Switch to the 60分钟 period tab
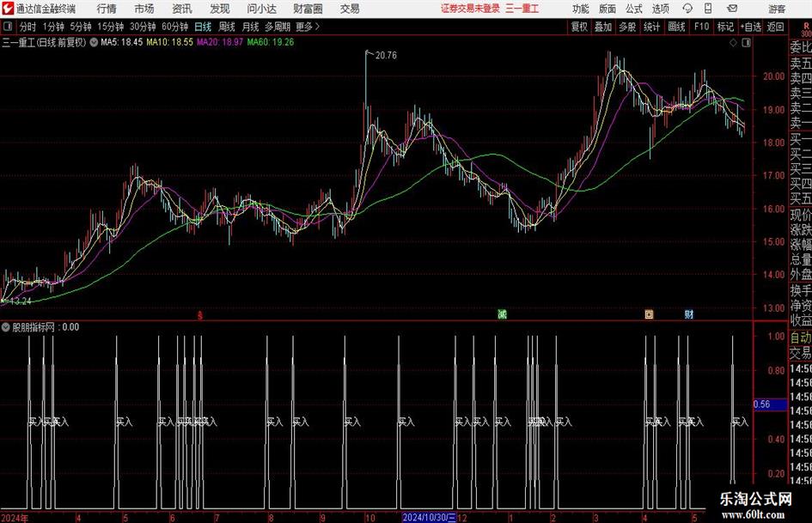The height and width of the screenshot is (523, 812). [175, 27]
